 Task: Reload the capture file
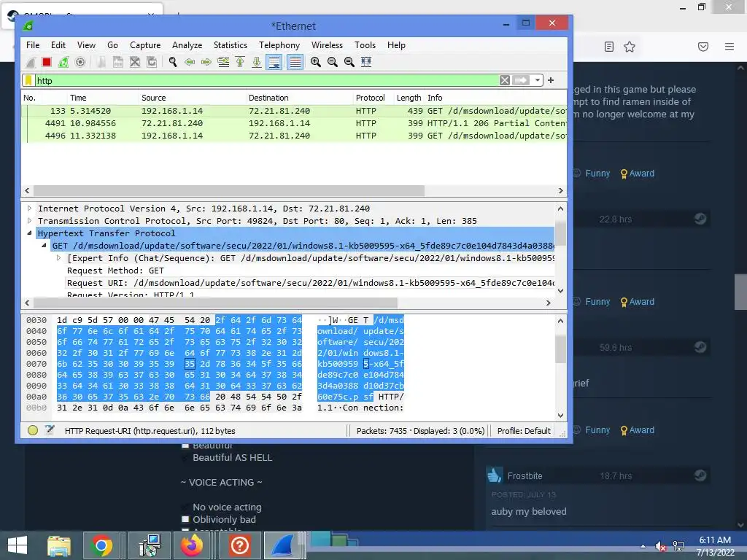pos(152,62)
